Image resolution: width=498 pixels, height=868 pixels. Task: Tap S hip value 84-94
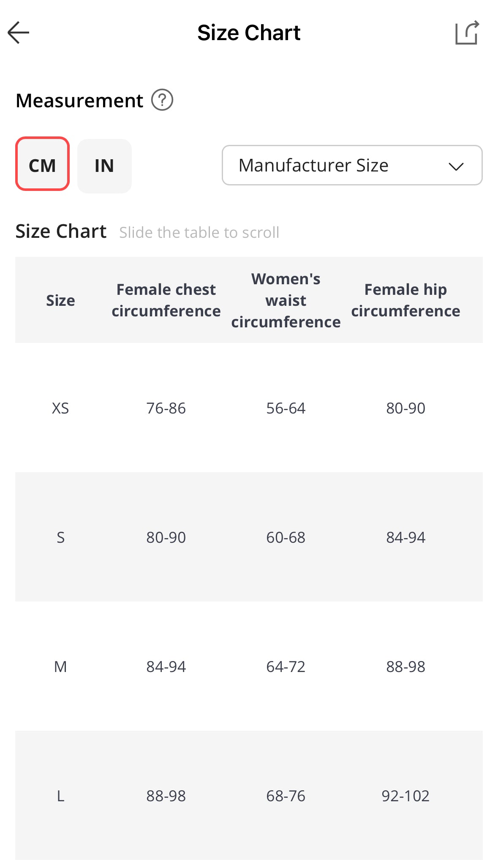(405, 537)
